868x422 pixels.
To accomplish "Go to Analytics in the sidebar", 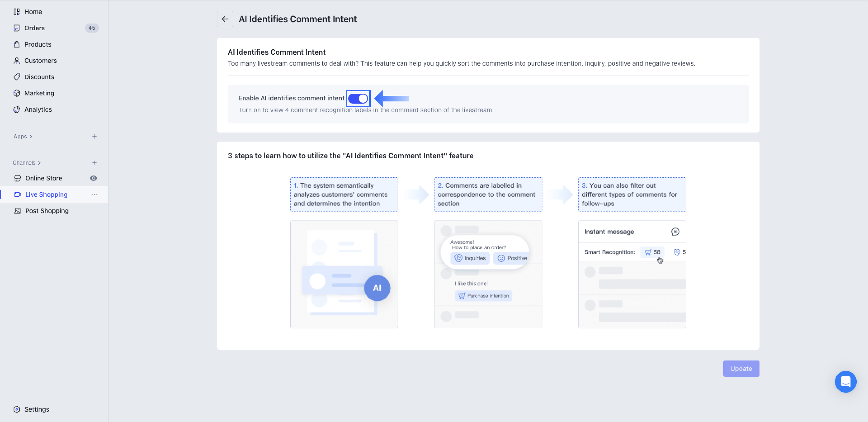I will click(38, 109).
